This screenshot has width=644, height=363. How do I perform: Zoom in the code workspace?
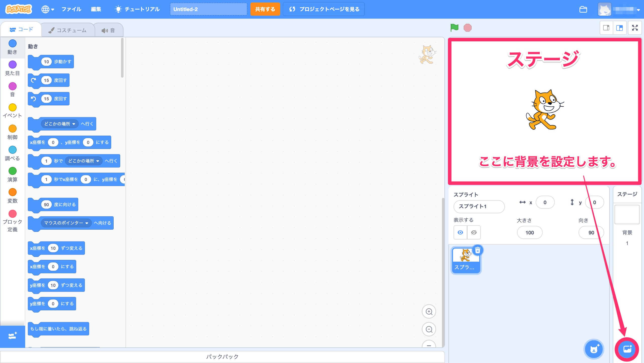(429, 312)
